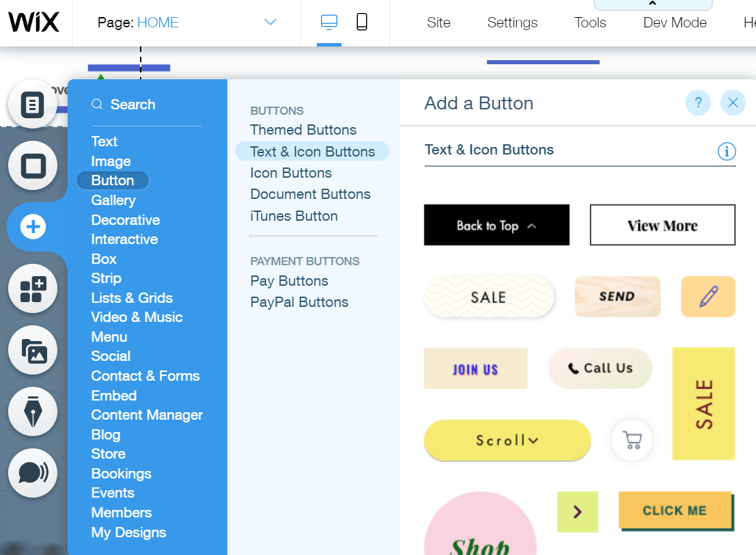Add the JOIN US button
The width and height of the screenshot is (756, 555).
coord(475,368)
